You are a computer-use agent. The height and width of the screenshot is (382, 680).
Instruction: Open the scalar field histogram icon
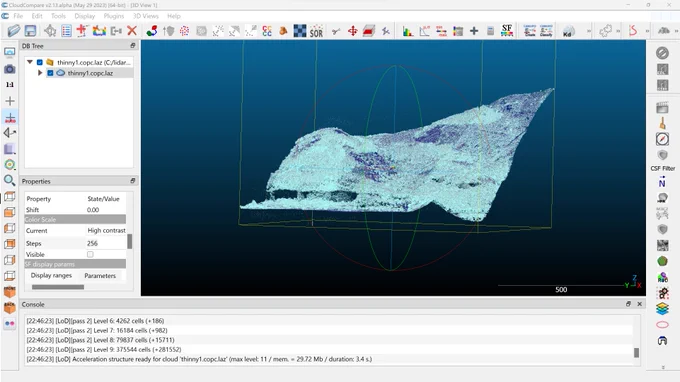coord(408,31)
